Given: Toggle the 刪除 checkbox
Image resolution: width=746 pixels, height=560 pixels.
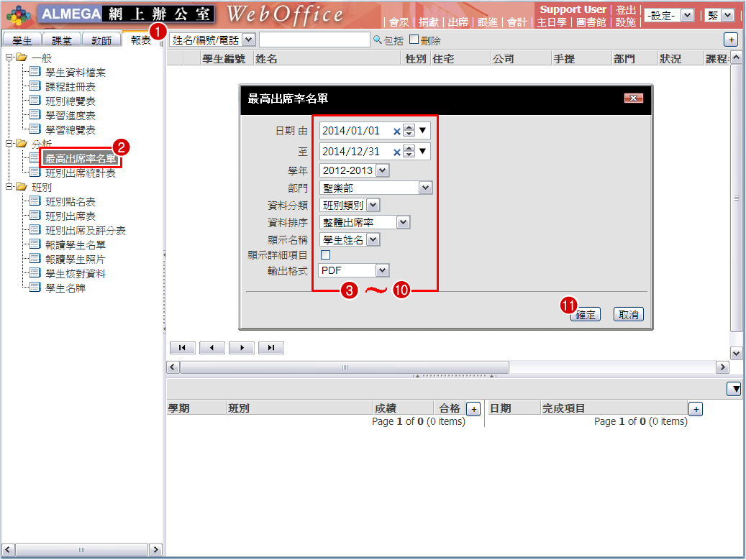Looking at the screenshot, I should 414,40.
